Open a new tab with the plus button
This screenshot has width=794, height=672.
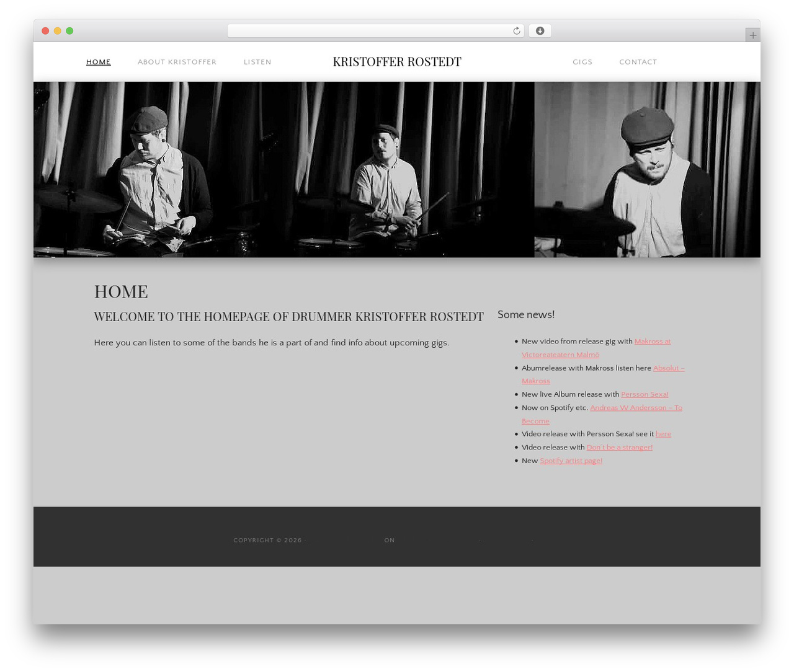click(752, 35)
